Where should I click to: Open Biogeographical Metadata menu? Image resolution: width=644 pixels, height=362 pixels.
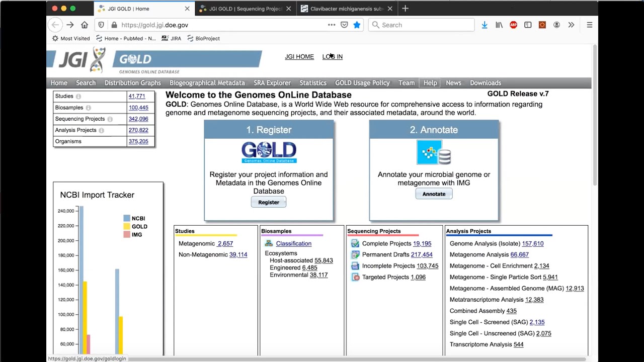(x=207, y=83)
